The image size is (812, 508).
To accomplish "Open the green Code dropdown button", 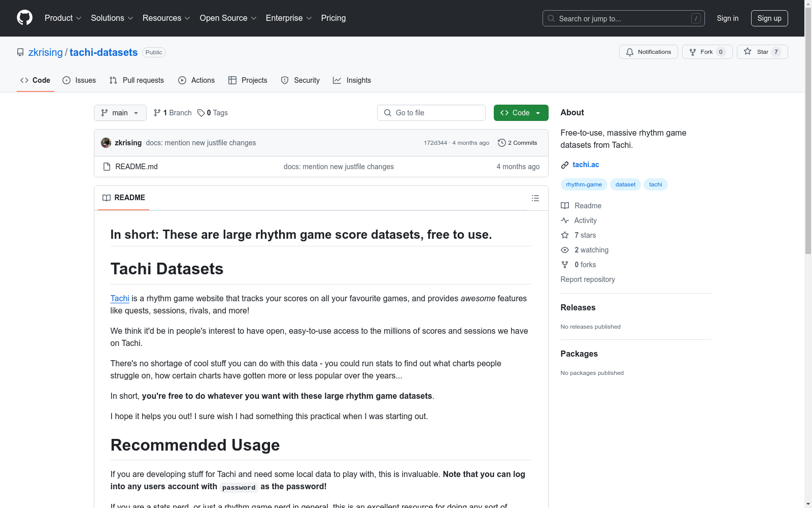I will coord(521,113).
